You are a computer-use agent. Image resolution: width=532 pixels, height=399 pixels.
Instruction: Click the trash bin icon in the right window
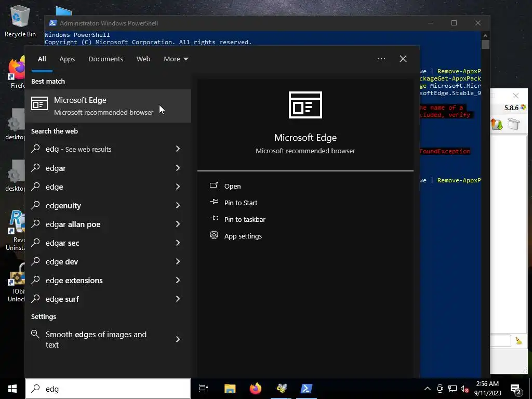pyautogui.click(x=514, y=124)
